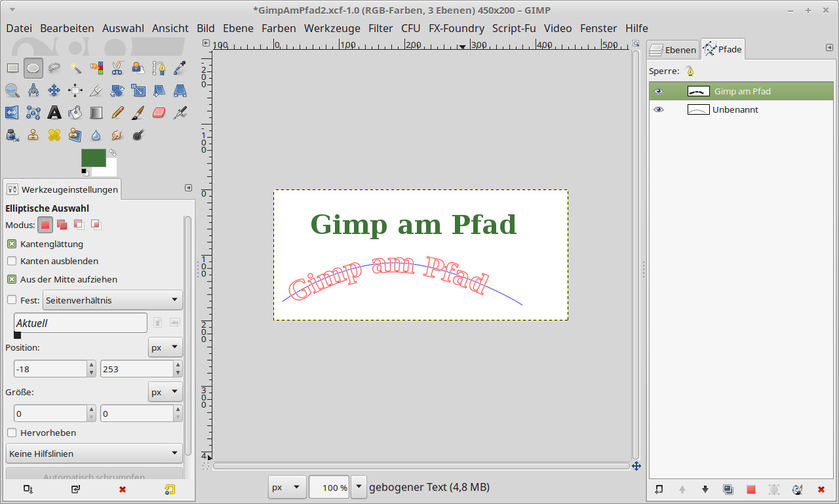Lower the selected path
This screenshot has width=839, height=504.
705,489
